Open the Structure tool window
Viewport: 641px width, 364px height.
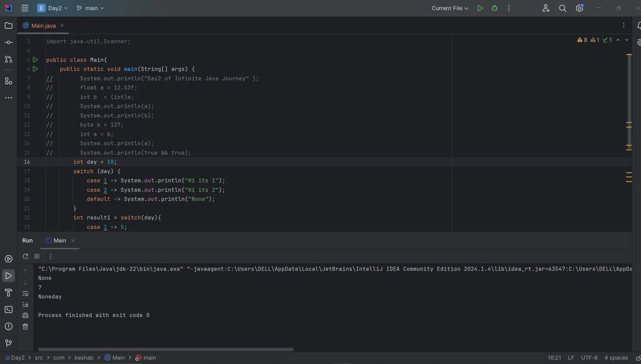click(x=9, y=81)
